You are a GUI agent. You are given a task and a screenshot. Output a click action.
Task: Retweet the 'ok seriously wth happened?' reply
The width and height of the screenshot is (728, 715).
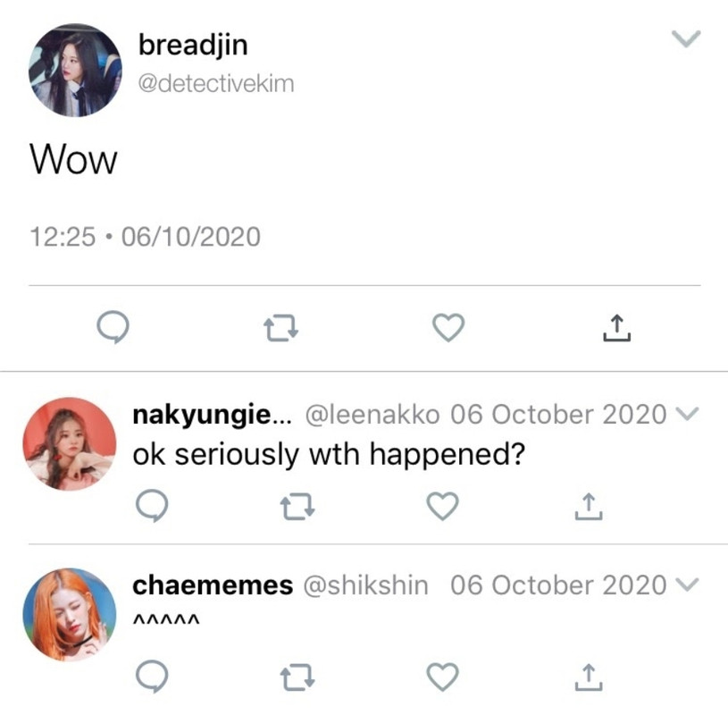[x=297, y=507]
